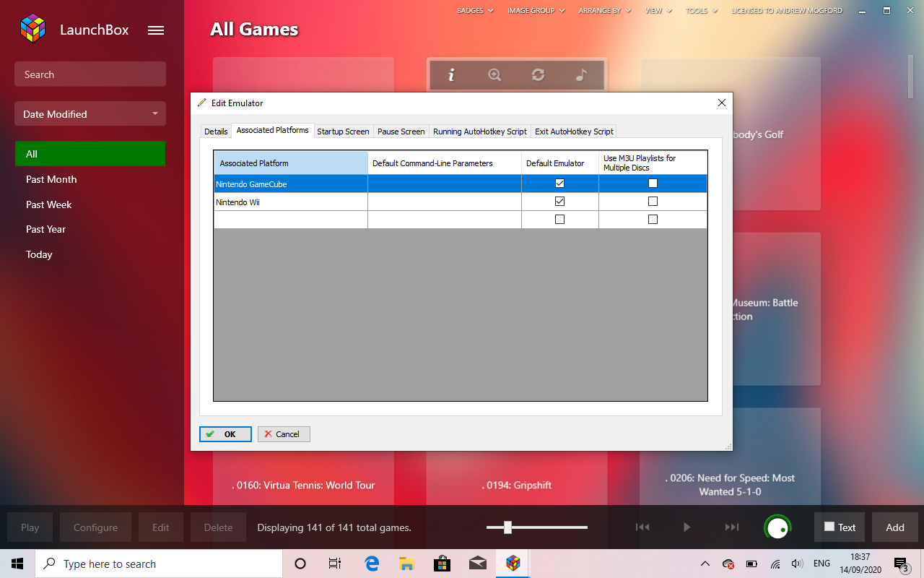
Task: Open Mail app from taskbar
Action: 477,564
